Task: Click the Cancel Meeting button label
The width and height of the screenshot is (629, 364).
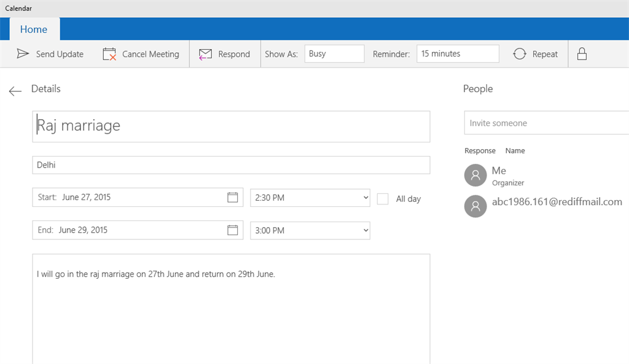Action: tap(150, 54)
